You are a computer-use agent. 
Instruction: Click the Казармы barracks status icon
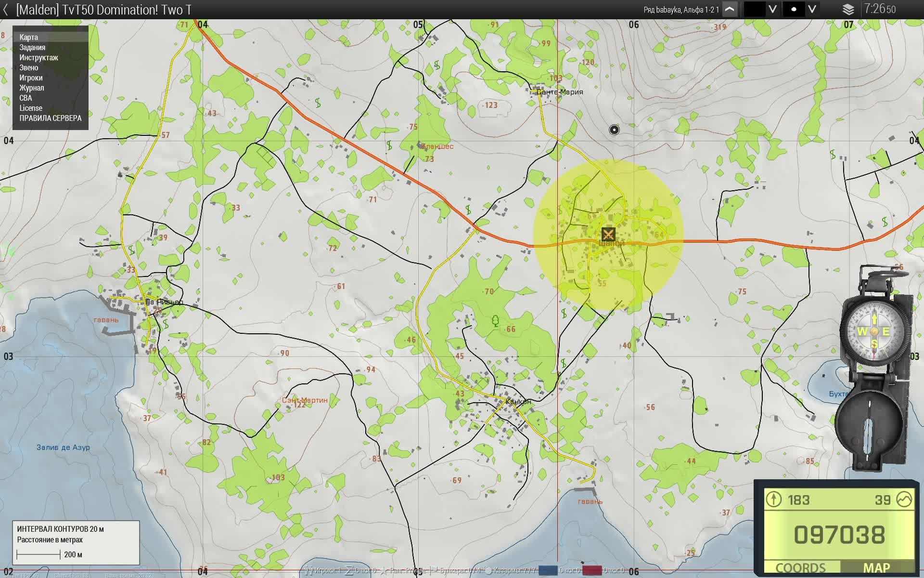(x=488, y=571)
